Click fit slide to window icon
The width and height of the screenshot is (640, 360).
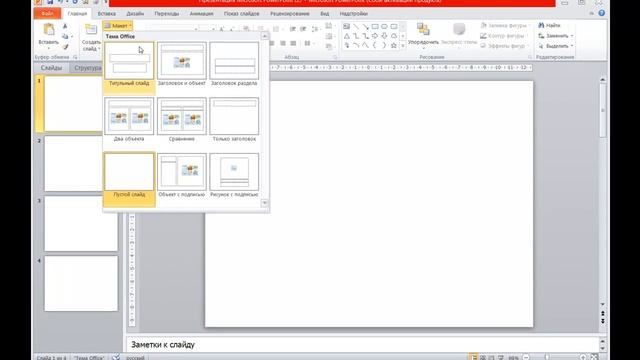(x=595, y=358)
